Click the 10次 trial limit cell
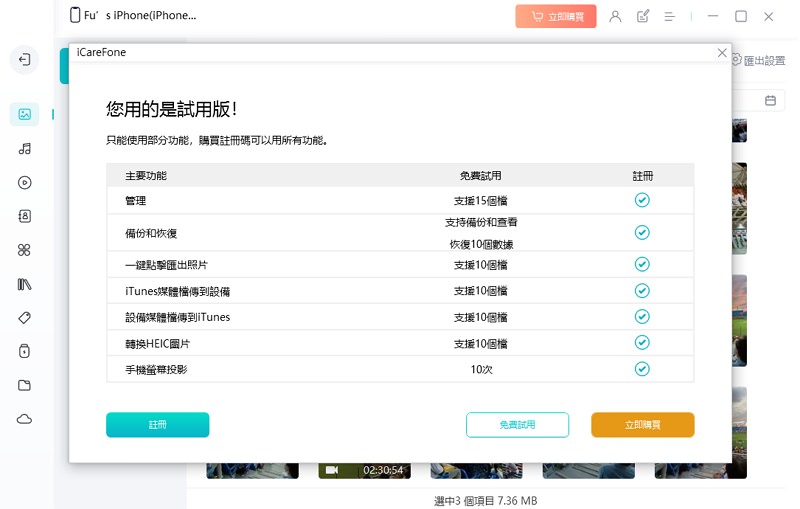Image resolution: width=800 pixels, height=509 pixels. tap(482, 369)
